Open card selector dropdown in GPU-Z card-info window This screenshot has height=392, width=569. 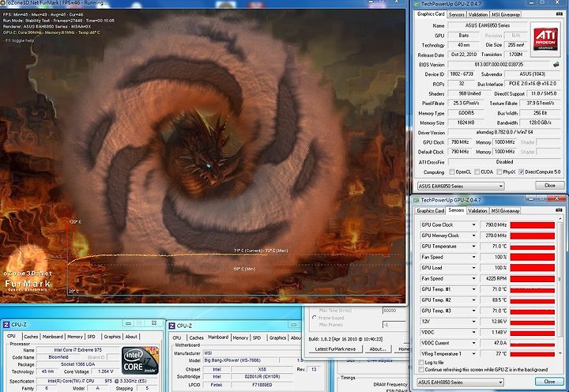pyautogui.click(x=501, y=187)
